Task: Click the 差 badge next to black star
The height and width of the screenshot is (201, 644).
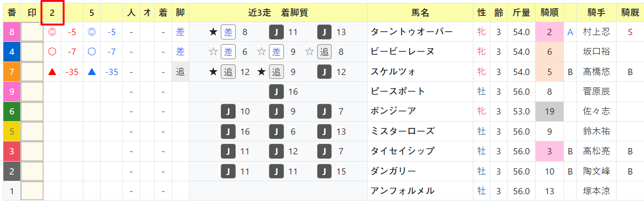Action: tap(228, 32)
